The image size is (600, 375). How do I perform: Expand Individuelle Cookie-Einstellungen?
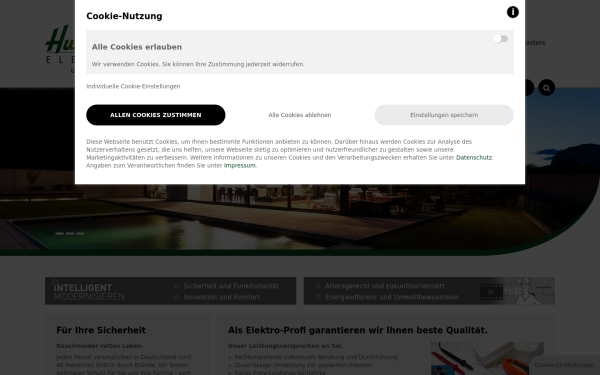[133, 86]
